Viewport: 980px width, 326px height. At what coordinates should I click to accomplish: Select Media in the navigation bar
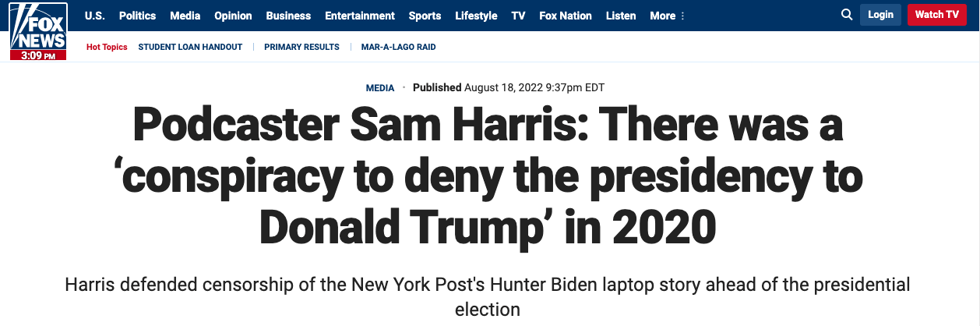(185, 16)
